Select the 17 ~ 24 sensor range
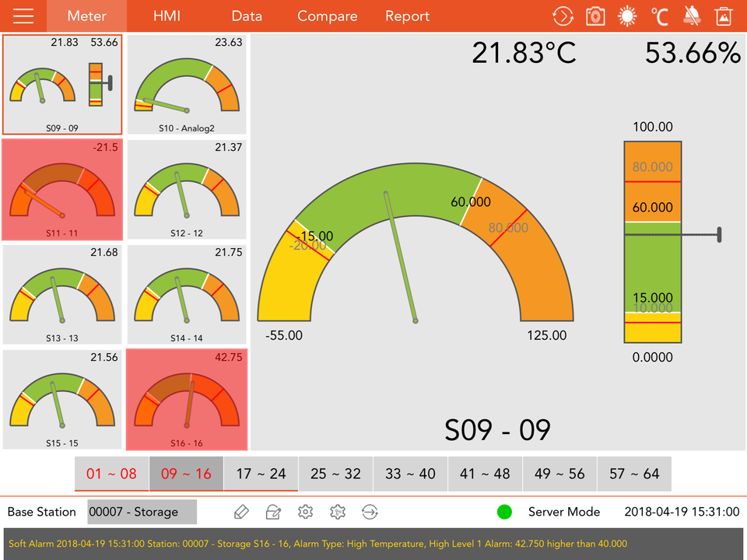 (x=261, y=474)
